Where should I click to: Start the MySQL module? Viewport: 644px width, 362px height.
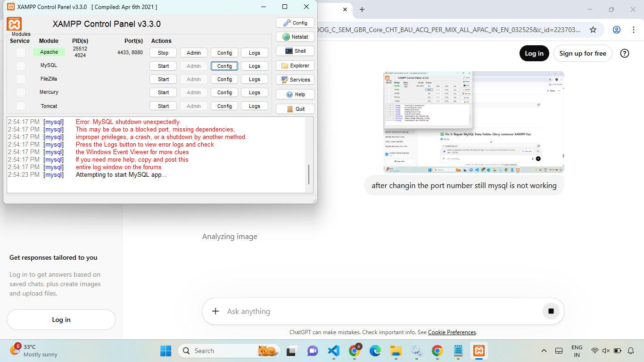[x=163, y=66]
